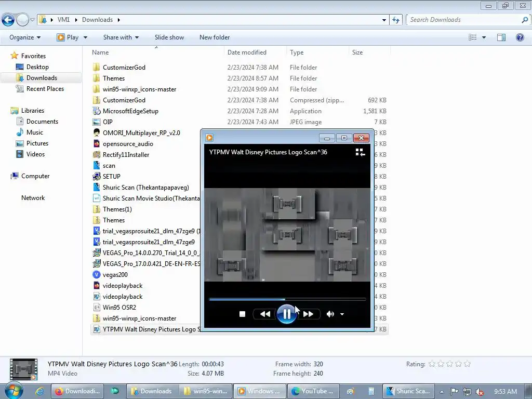Select the Themes(1) compressed folder icon

[97, 209]
